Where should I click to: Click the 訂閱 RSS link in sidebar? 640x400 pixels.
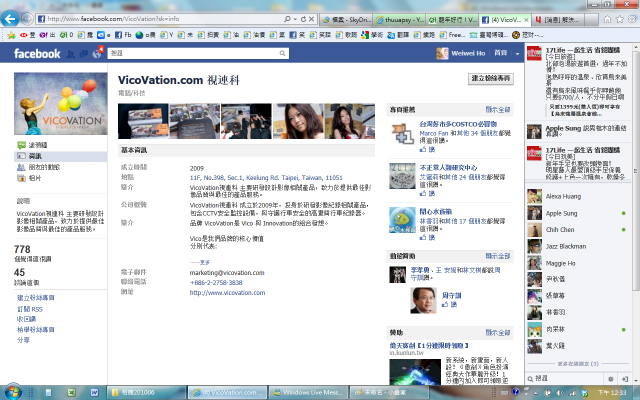pyautogui.click(x=30, y=309)
